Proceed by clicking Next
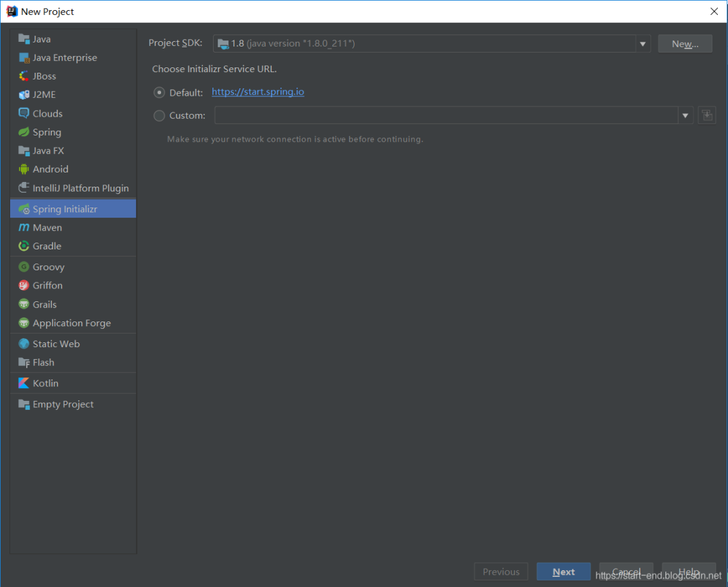The height and width of the screenshot is (587, 728). point(564,571)
